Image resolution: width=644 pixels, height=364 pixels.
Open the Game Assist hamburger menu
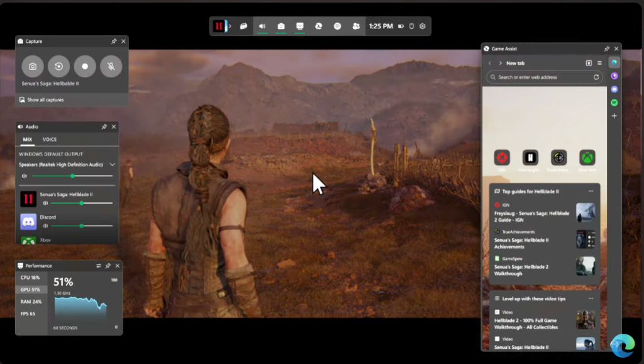click(x=599, y=64)
